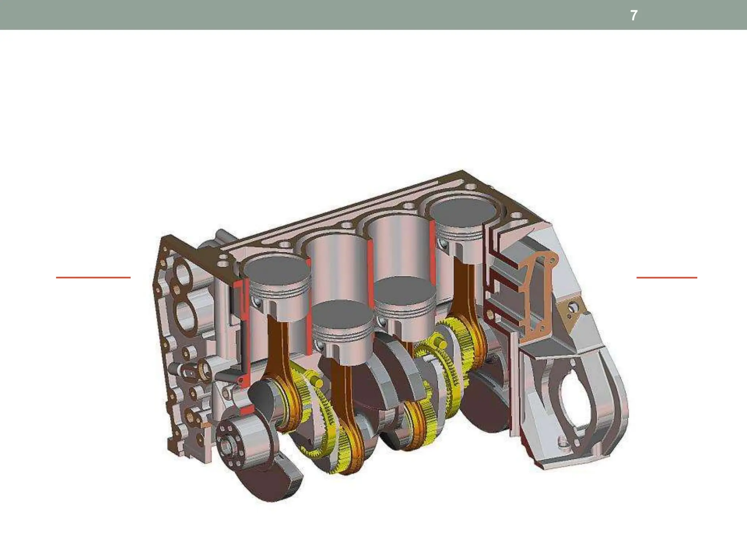Select the right red horizontal line
Viewport: 747px width, 560px height.
(666, 277)
